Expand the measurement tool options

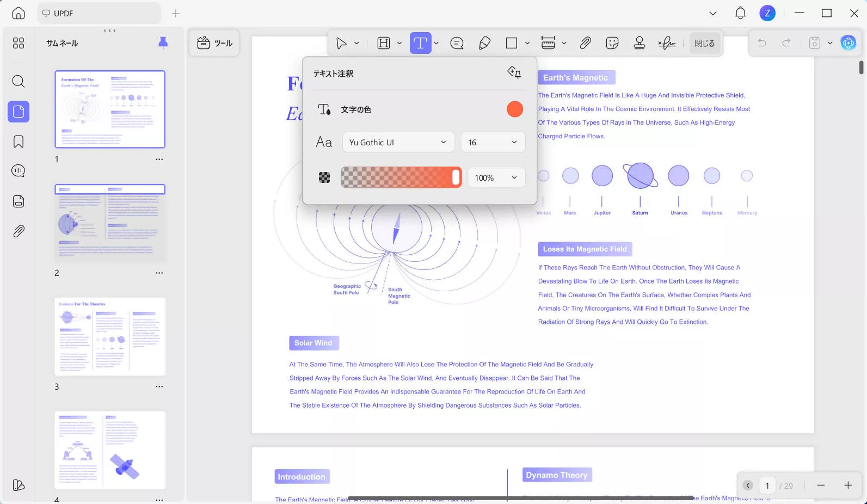click(x=564, y=43)
